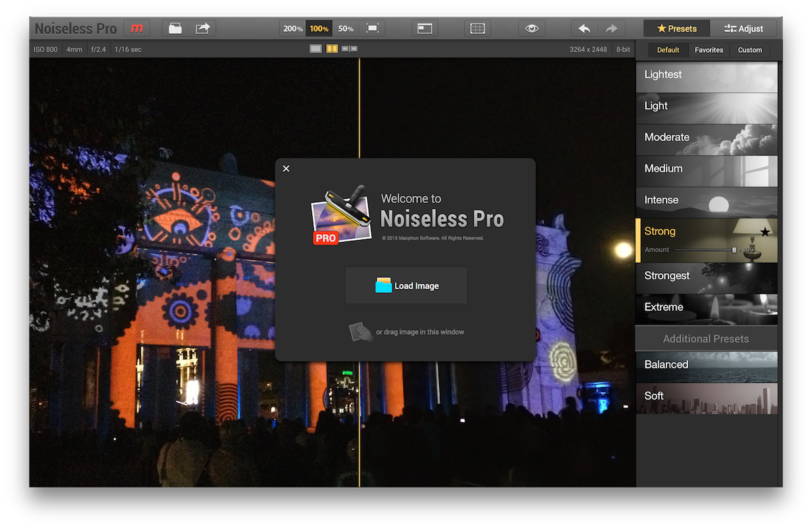
Task: Choose split before/after view mode icon
Action: (332, 49)
